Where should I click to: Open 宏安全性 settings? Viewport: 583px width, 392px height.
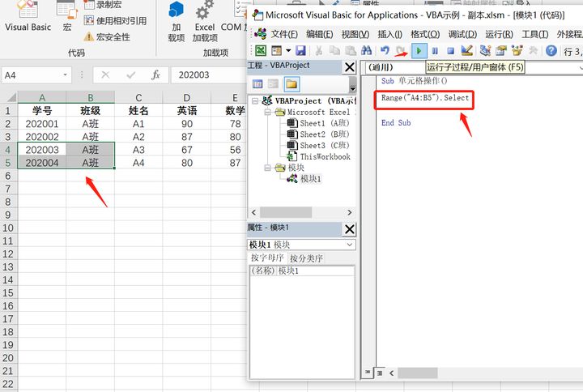107,36
